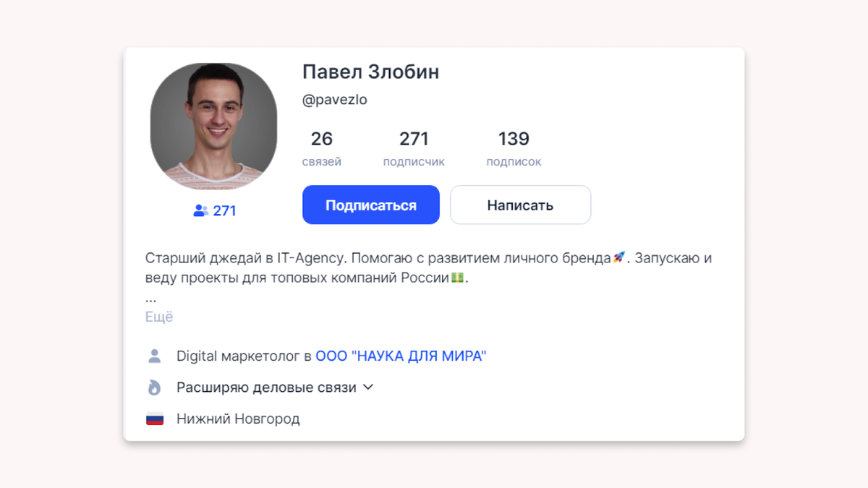Click the flame icon beside Расширяю деловые связи
The image size is (868, 488).
tap(154, 388)
